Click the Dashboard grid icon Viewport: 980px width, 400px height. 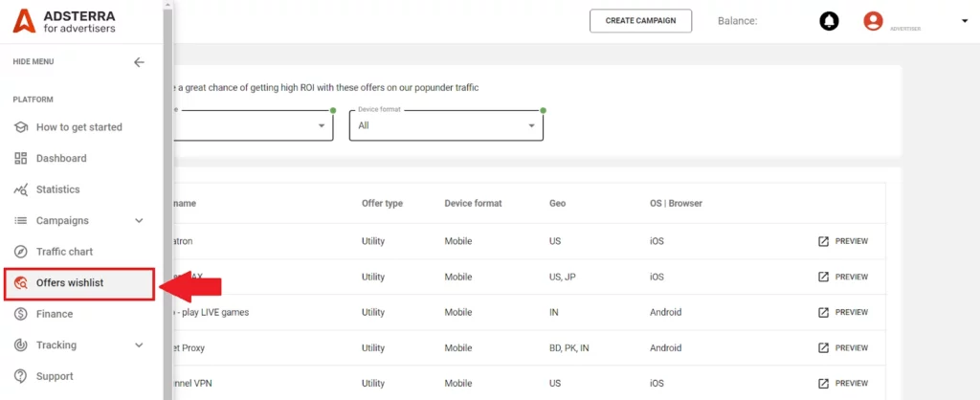[20, 158]
